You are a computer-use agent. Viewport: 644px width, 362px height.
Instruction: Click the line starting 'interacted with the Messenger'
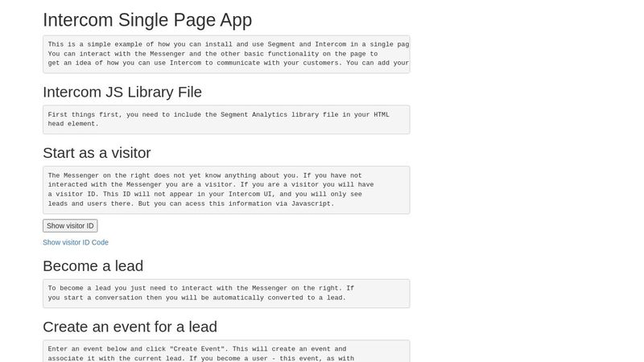pos(211,184)
